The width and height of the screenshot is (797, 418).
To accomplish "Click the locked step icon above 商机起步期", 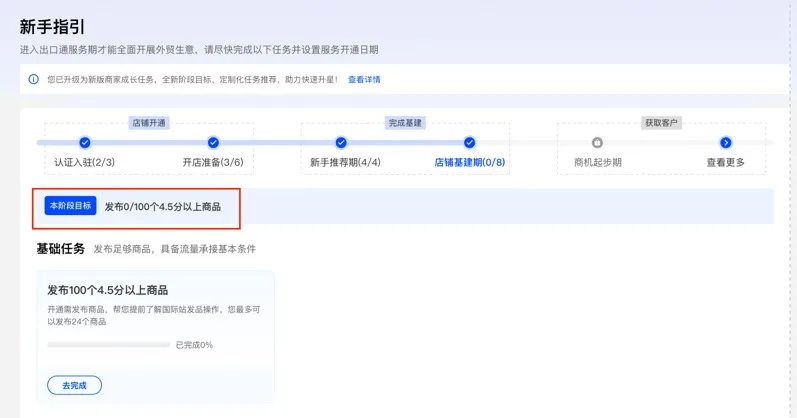I will click(x=598, y=143).
